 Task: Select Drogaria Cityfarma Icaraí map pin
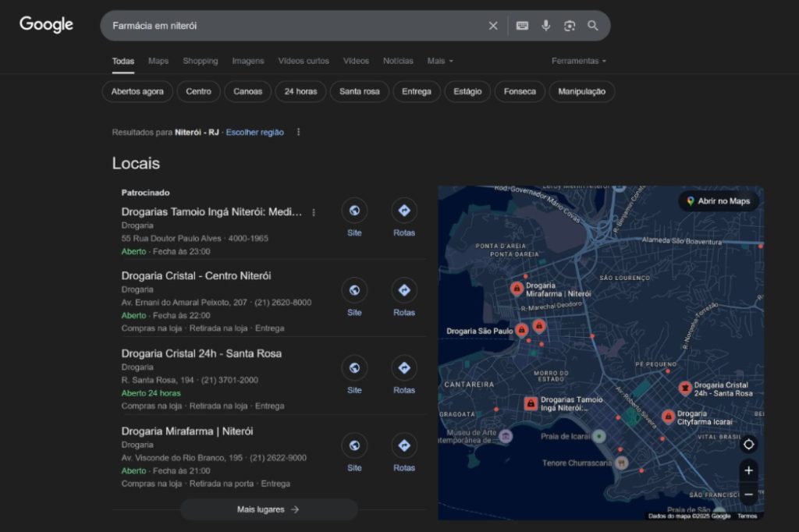(x=668, y=417)
